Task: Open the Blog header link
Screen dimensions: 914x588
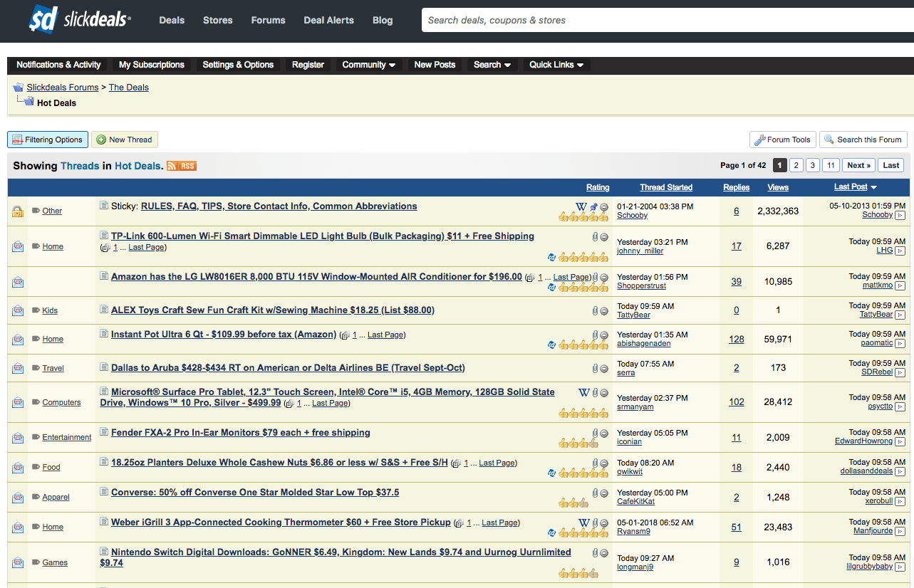Action: click(383, 20)
